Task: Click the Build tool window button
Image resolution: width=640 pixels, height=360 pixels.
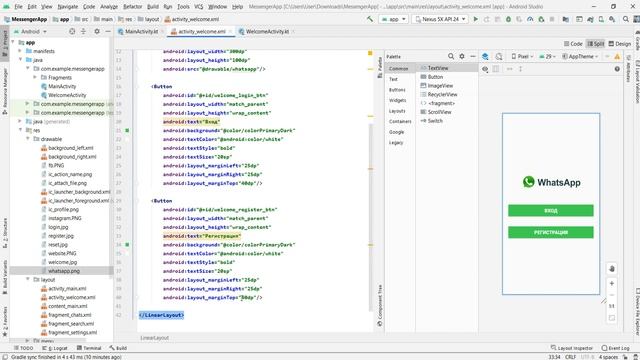Action: [x=118, y=348]
